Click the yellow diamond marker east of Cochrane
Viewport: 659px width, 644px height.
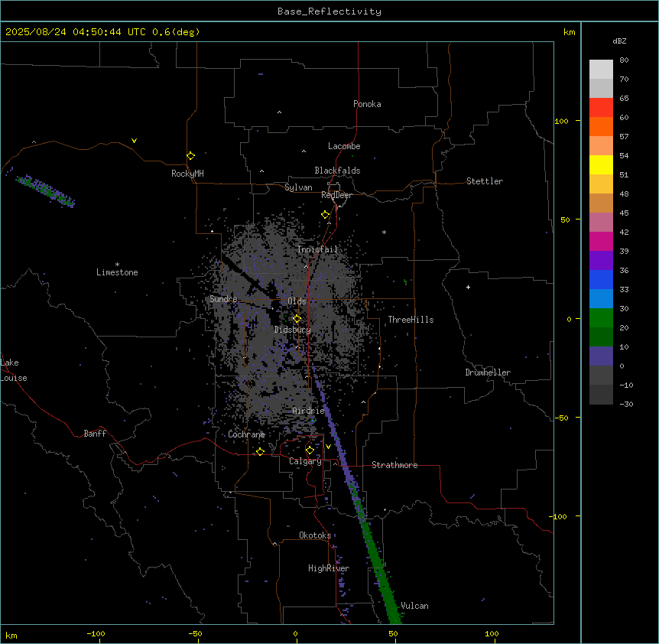tap(260, 451)
